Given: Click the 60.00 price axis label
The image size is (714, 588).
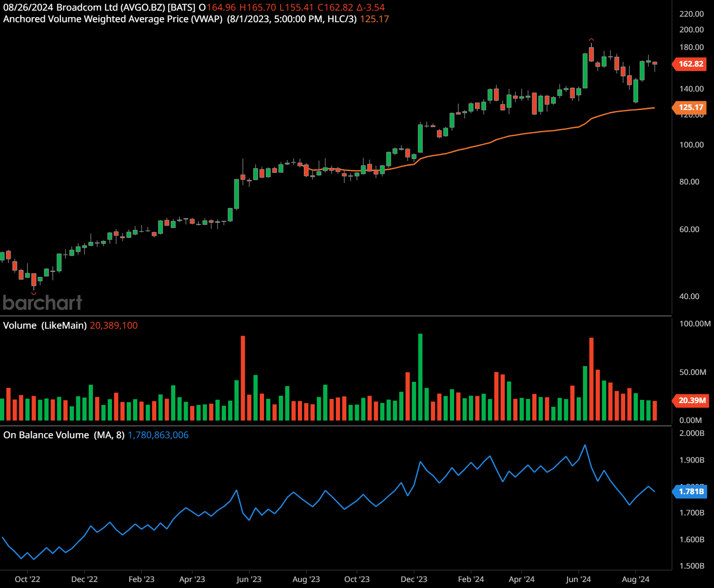Looking at the screenshot, I should point(689,229).
